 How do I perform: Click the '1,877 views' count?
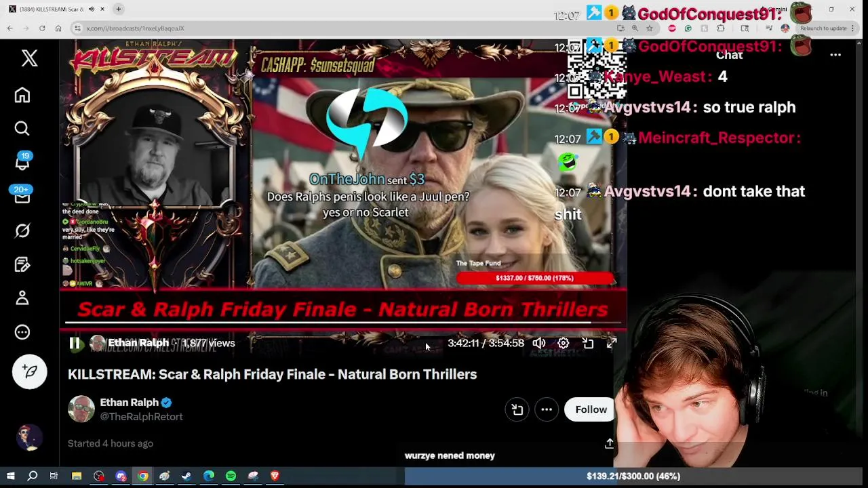coord(209,343)
